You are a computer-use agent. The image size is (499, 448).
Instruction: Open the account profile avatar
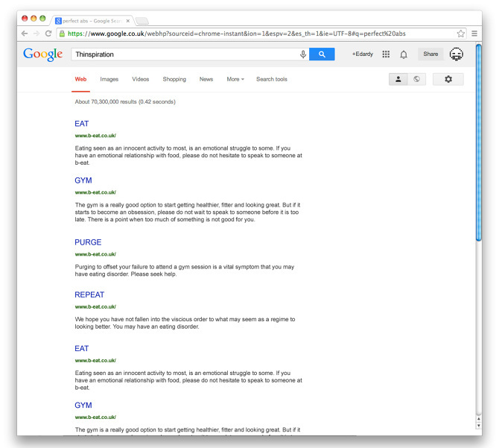[456, 54]
